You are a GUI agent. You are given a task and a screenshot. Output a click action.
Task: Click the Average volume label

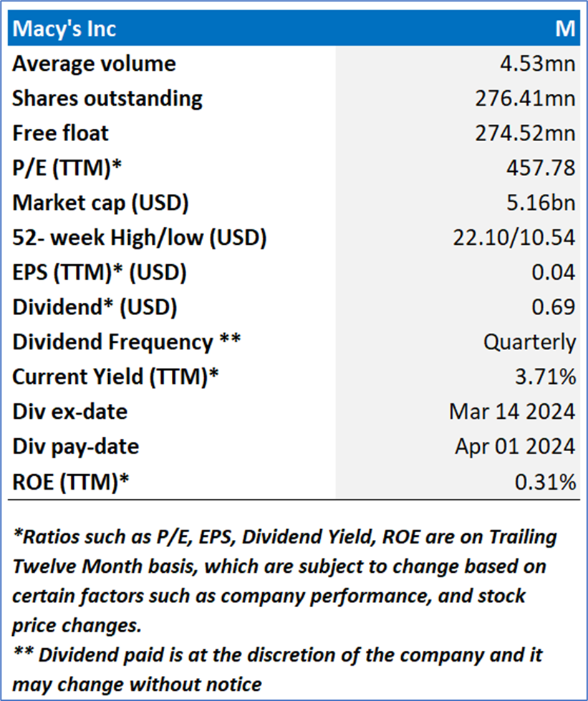pos(94,64)
